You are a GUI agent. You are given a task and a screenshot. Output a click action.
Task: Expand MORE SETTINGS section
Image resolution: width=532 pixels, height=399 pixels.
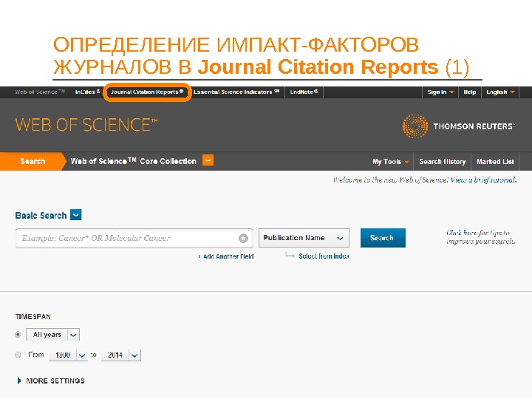point(51,381)
